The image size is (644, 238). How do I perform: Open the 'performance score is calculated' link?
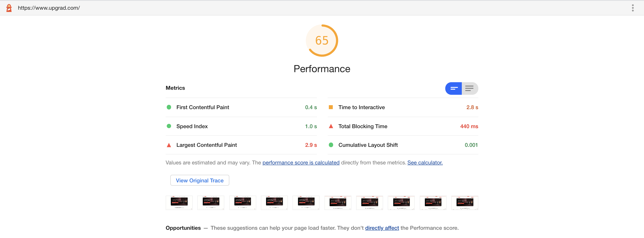coord(301,163)
